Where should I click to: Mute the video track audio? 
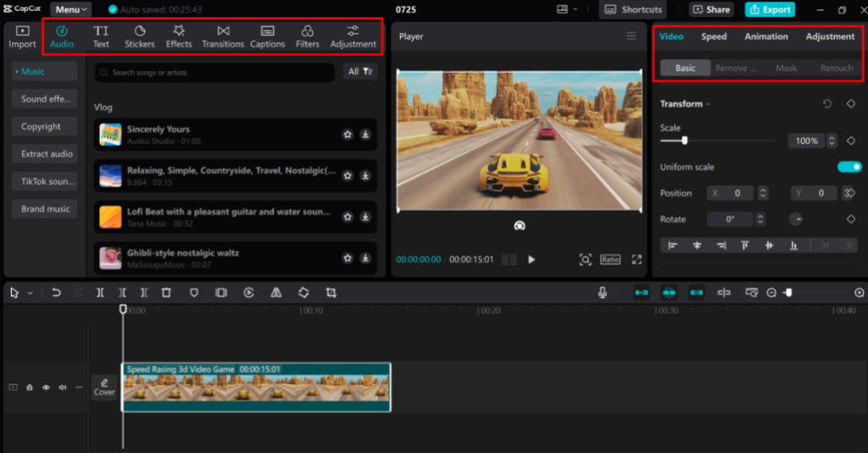[63, 388]
